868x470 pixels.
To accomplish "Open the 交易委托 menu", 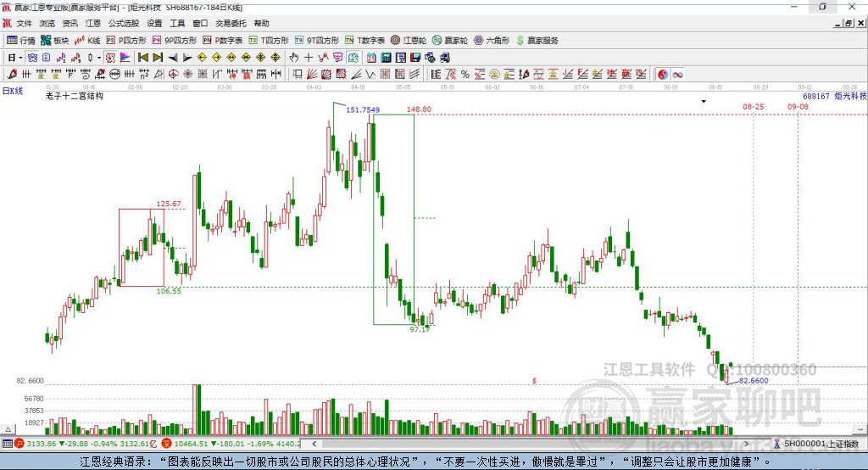I will [231, 23].
